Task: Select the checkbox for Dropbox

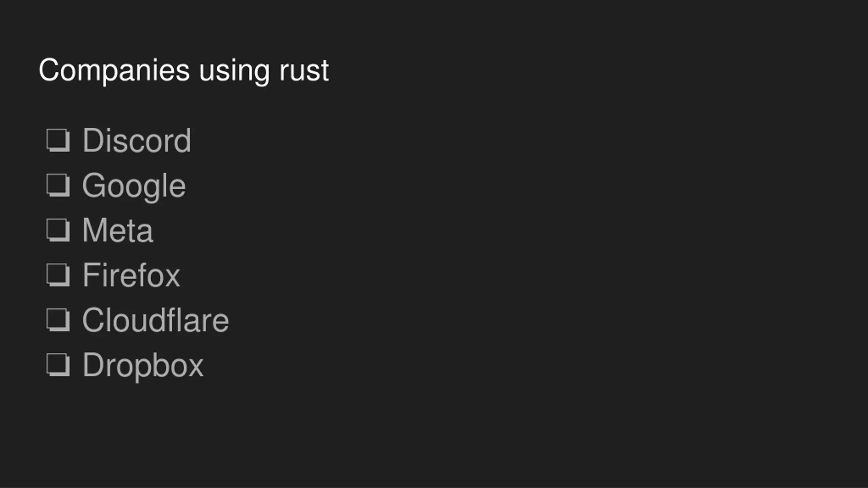Action: click(58, 365)
